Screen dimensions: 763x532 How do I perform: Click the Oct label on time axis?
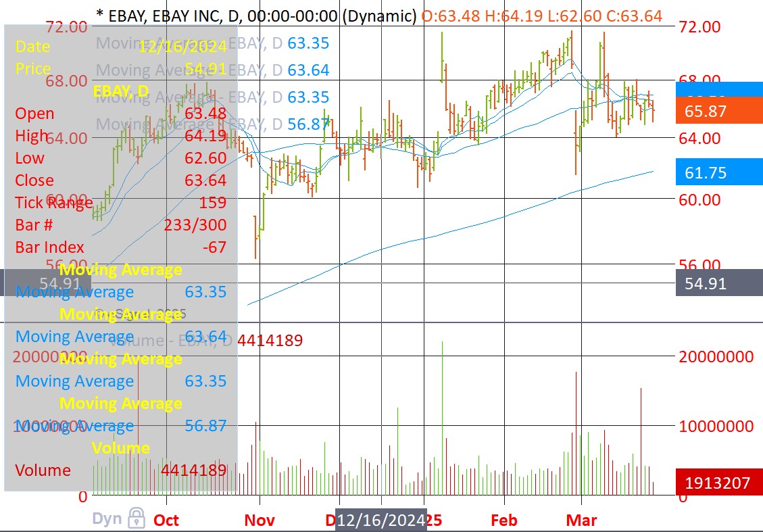166,521
